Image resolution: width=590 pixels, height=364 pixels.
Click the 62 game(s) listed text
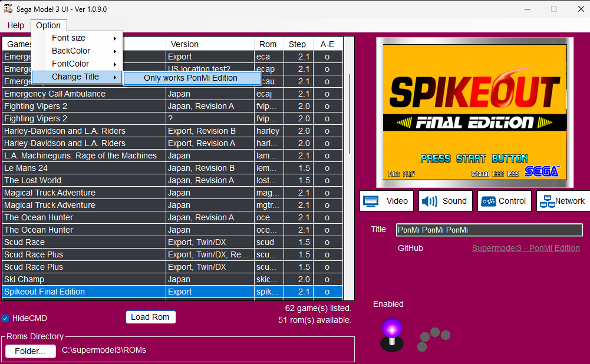318,309
